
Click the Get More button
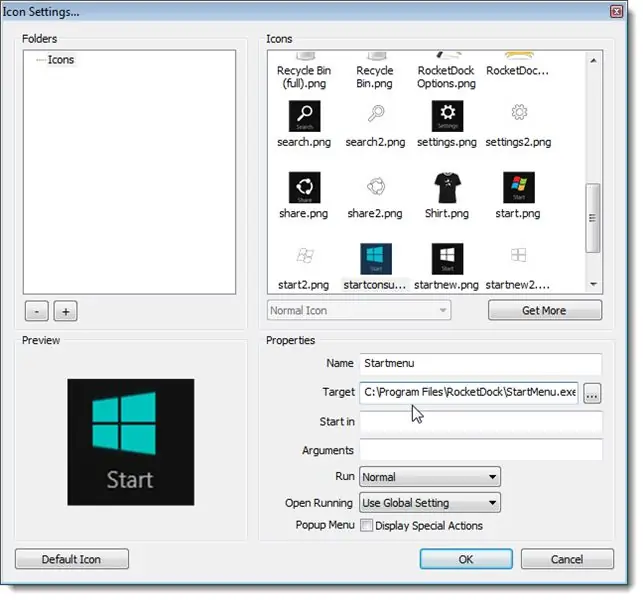(544, 311)
